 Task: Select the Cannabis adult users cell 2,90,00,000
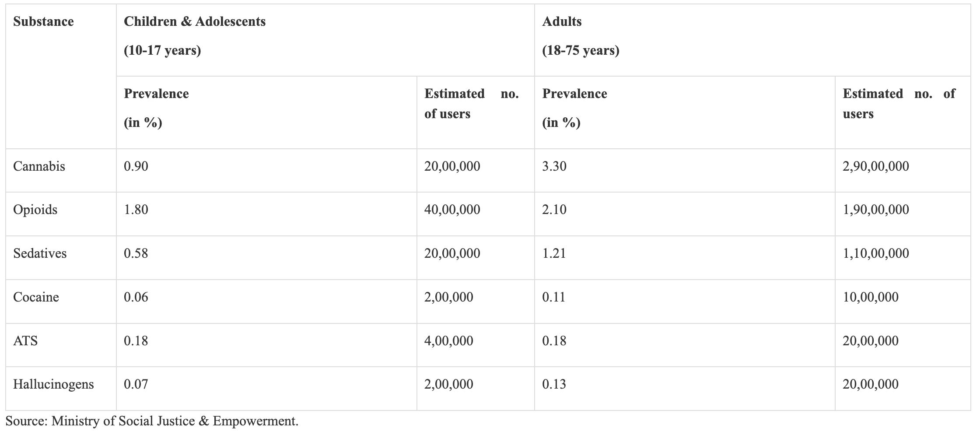click(x=903, y=170)
